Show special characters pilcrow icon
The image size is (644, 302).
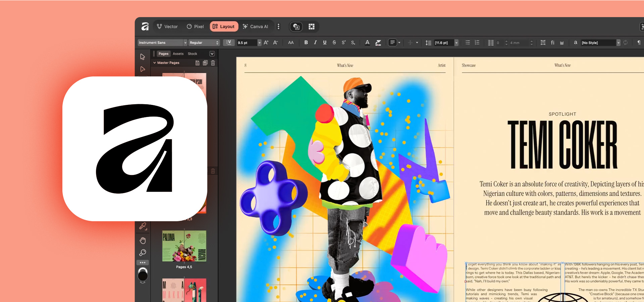639,43
